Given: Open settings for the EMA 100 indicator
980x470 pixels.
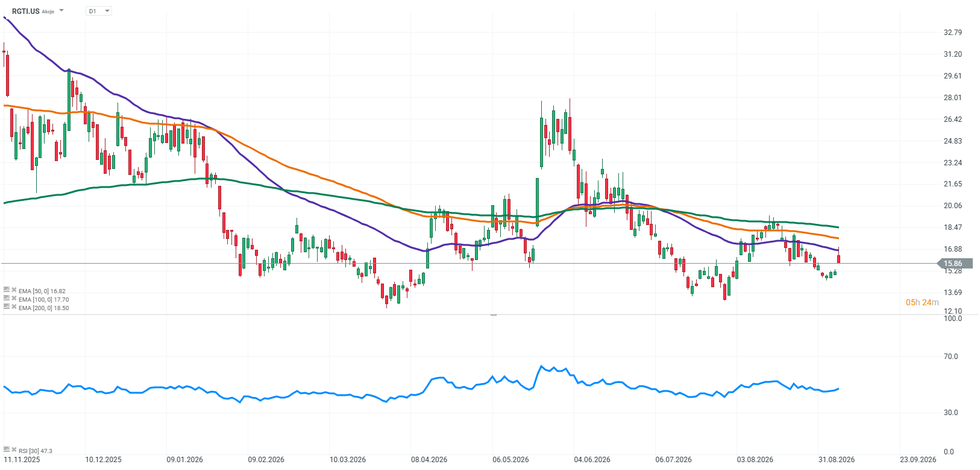Looking at the screenshot, I should 7,299.
